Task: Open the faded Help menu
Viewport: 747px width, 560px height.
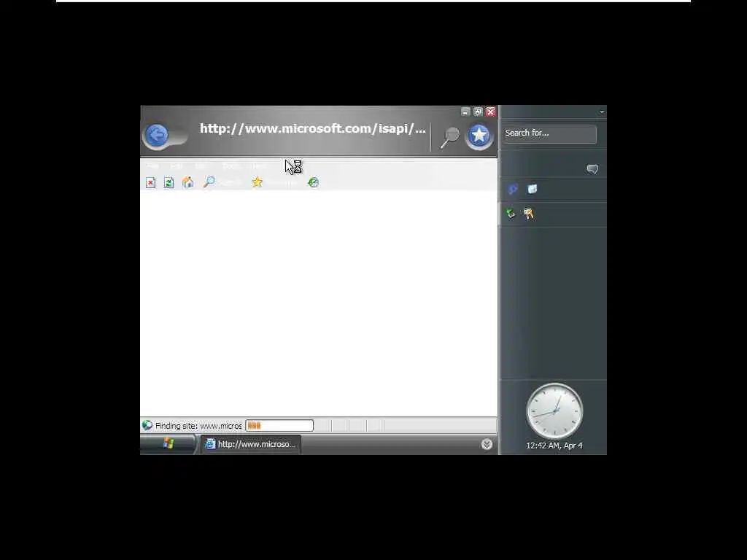Action: pos(260,166)
